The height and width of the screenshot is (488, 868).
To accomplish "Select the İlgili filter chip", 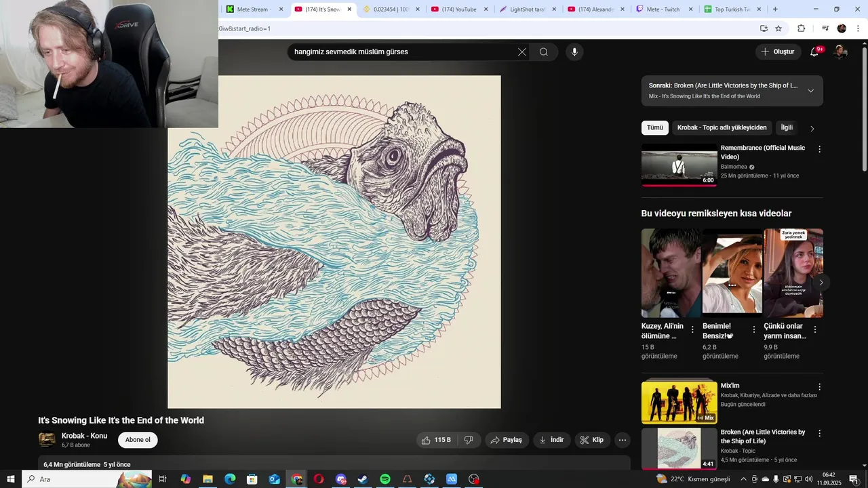I will tap(787, 127).
